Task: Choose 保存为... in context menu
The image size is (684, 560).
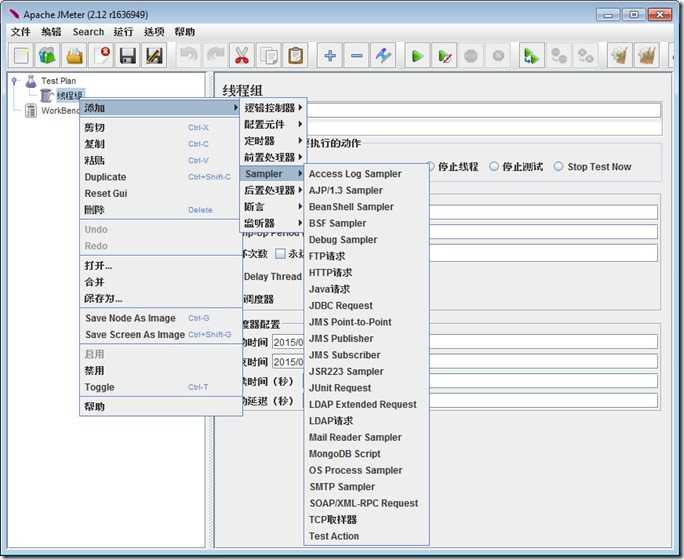Action: point(160,299)
